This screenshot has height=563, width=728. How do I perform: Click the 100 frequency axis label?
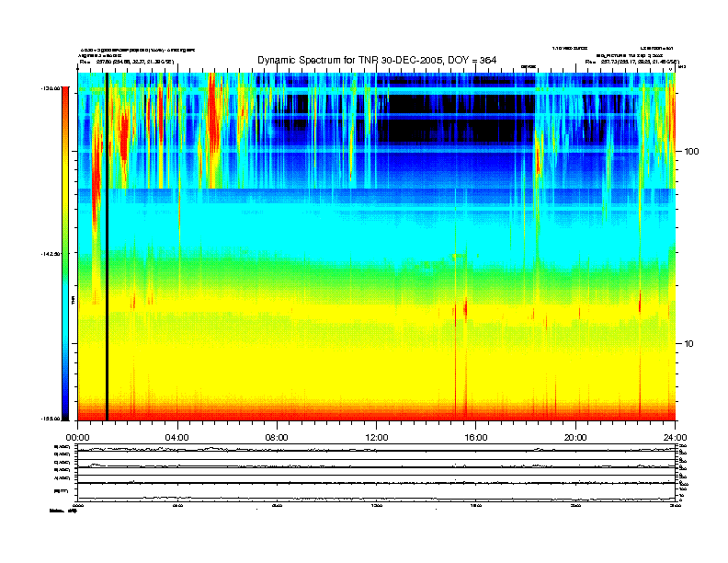691,152
